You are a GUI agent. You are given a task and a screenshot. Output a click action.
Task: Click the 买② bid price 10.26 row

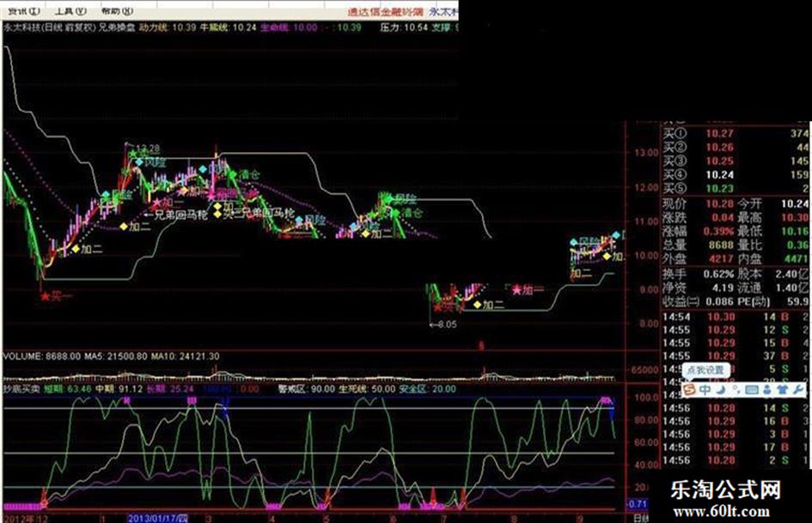(736, 147)
